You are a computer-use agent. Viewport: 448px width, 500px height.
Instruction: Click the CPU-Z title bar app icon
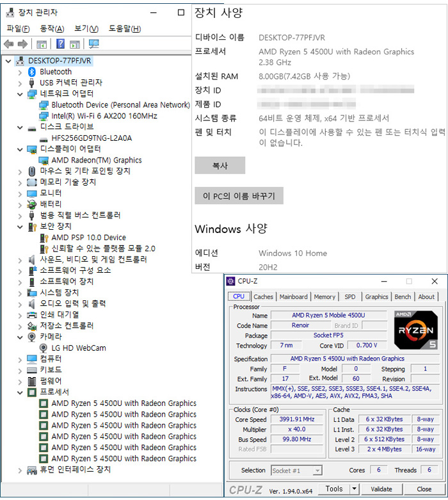pos(230,281)
